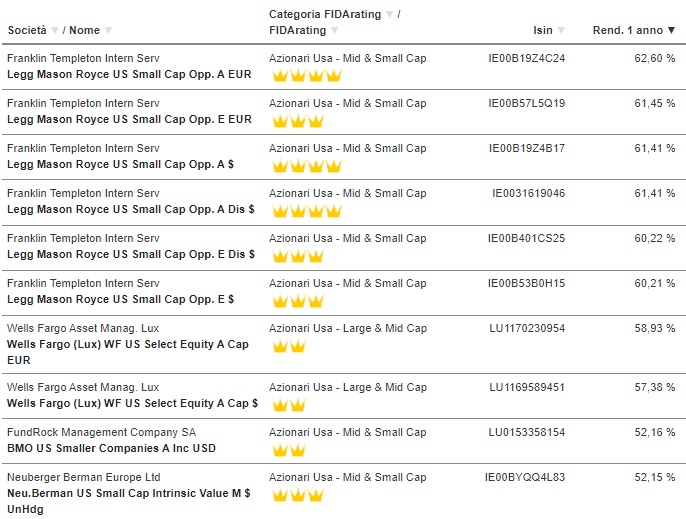Viewport: 686px width, 519px height.
Task: Click crown rating of Legg Mason Opp. A Dis $
Action: tap(307, 211)
